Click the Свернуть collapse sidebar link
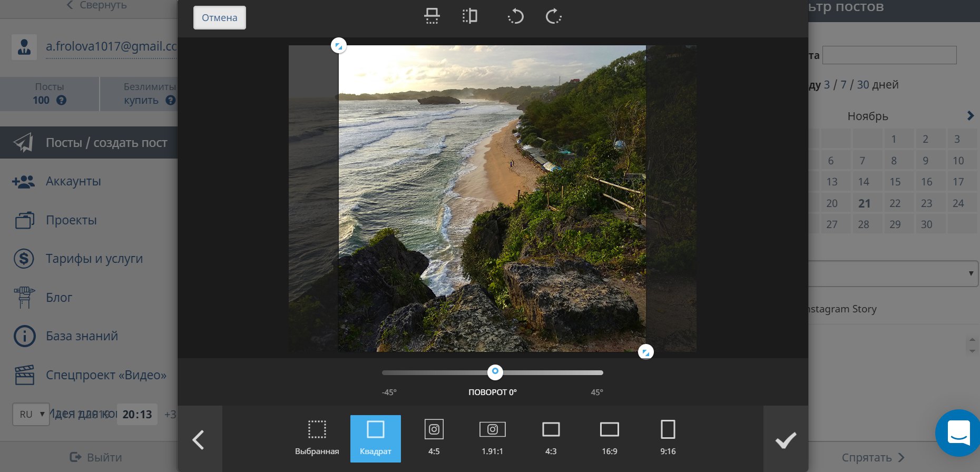Screen dimensions: 980x472 coord(96,5)
